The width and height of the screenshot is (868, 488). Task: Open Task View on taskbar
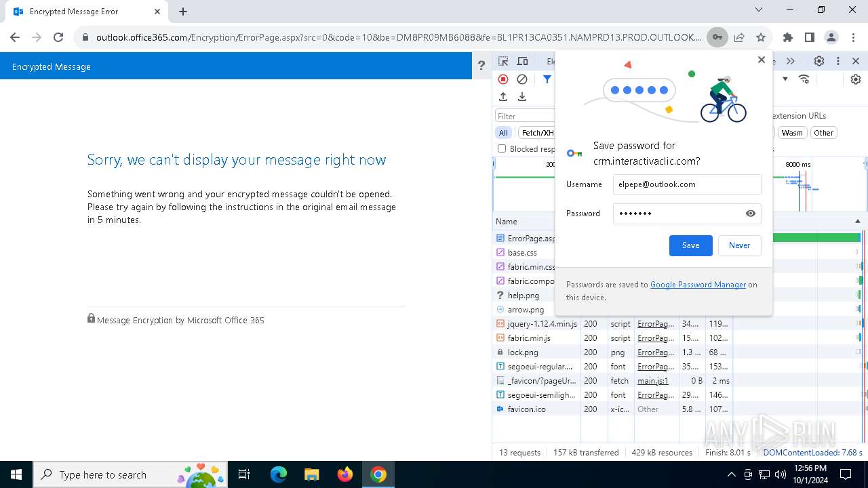click(244, 474)
